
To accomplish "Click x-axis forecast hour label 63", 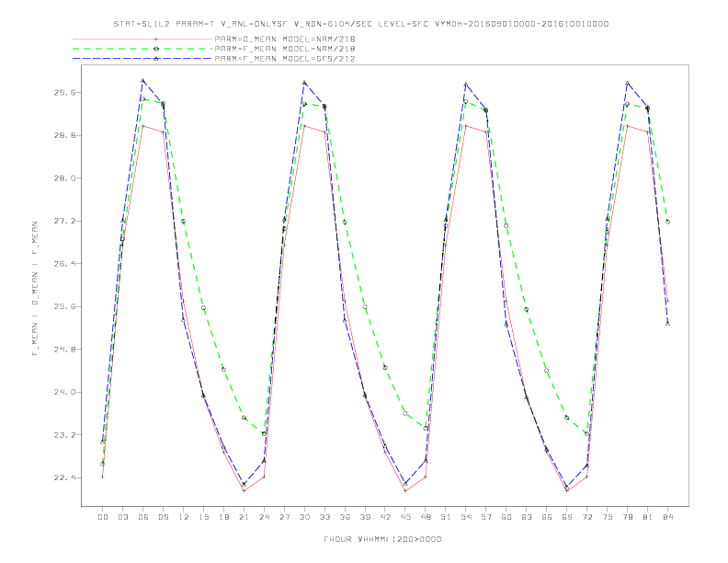I will pyautogui.click(x=527, y=517).
